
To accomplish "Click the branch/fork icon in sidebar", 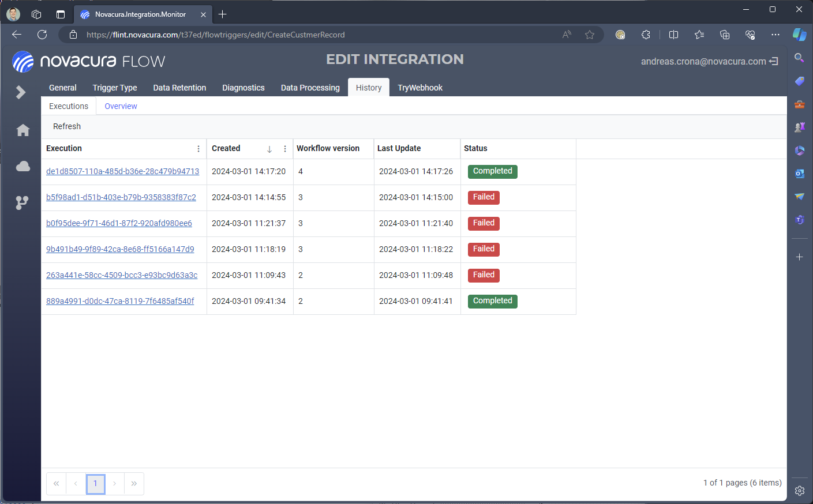I will pyautogui.click(x=22, y=202).
